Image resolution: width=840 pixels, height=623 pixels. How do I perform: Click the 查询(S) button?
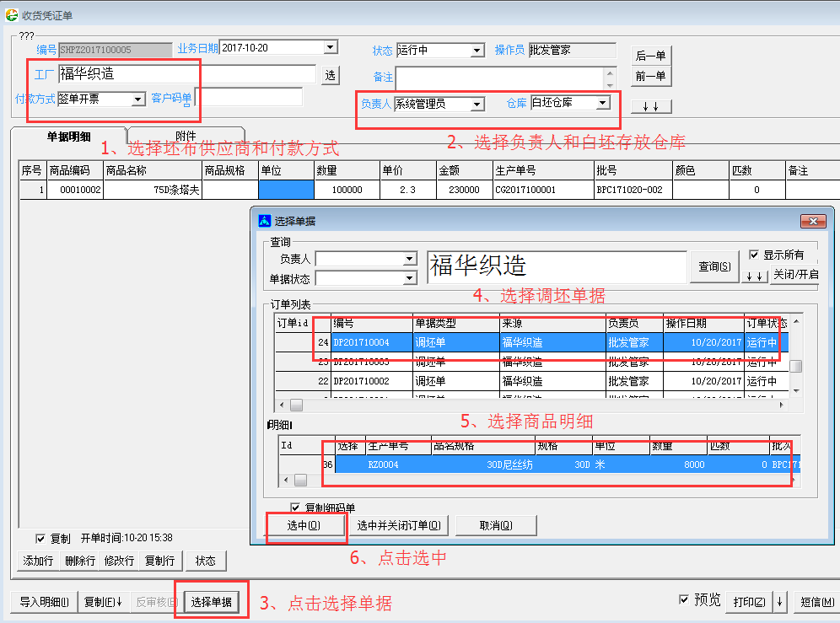click(714, 266)
